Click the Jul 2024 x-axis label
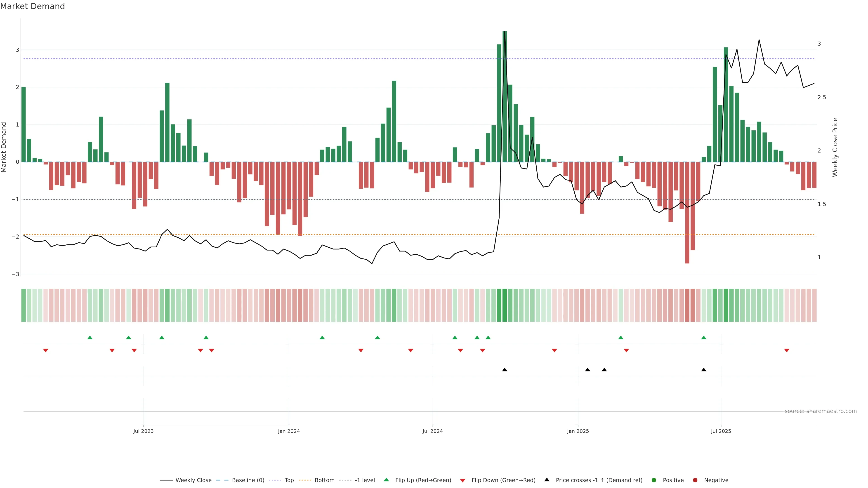Image resolution: width=868 pixels, height=488 pixels. [432, 431]
